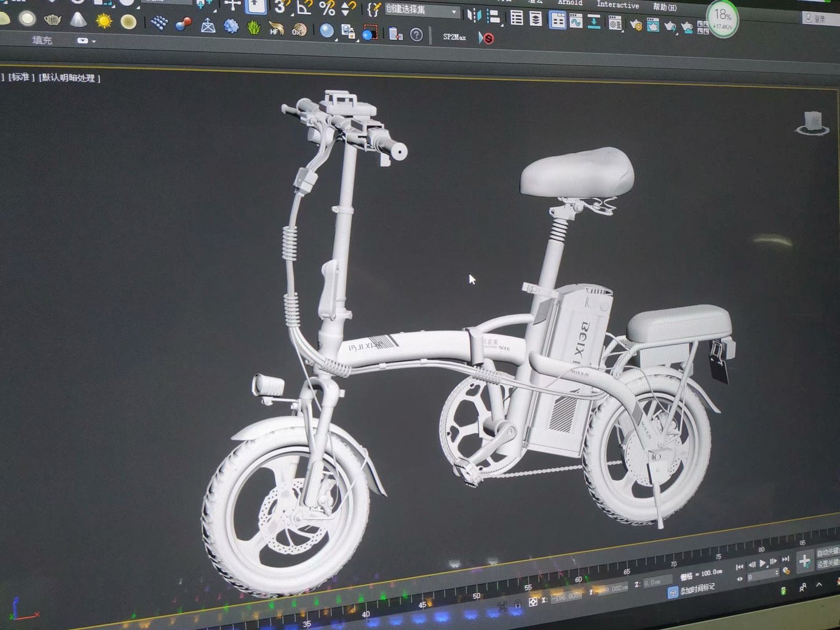Step to previous frame
Screen dimensions: 840x630
click(751, 565)
